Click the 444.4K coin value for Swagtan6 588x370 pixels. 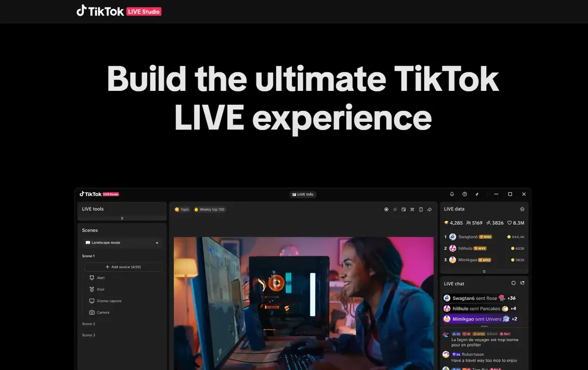pos(518,237)
